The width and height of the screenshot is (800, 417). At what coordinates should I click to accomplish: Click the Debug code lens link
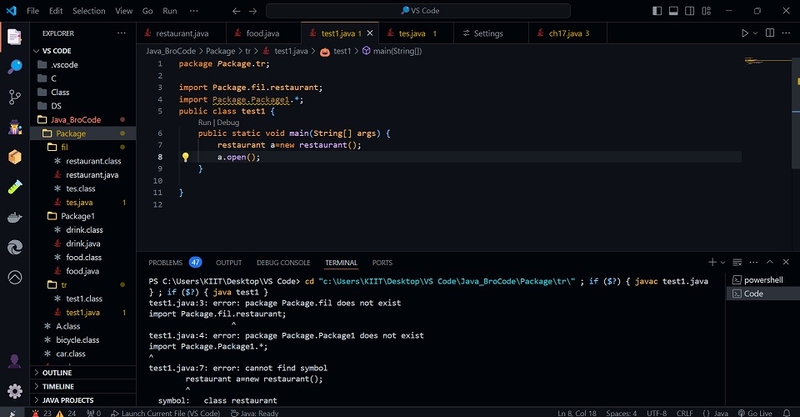(x=227, y=122)
